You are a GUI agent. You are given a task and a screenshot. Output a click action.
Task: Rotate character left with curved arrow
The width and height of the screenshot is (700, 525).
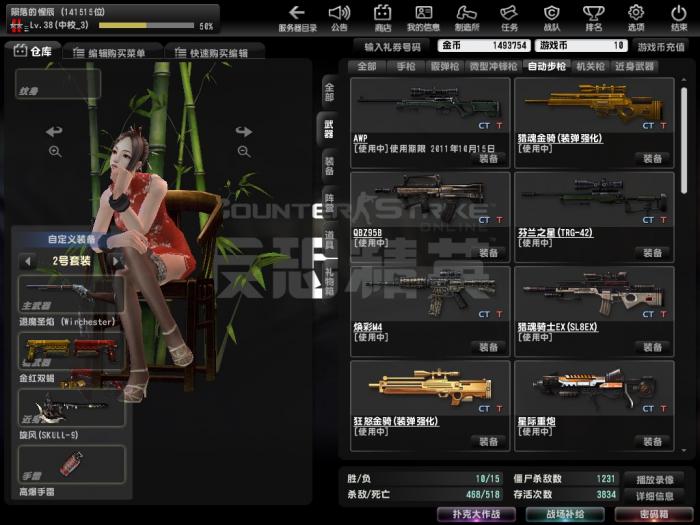(x=54, y=131)
